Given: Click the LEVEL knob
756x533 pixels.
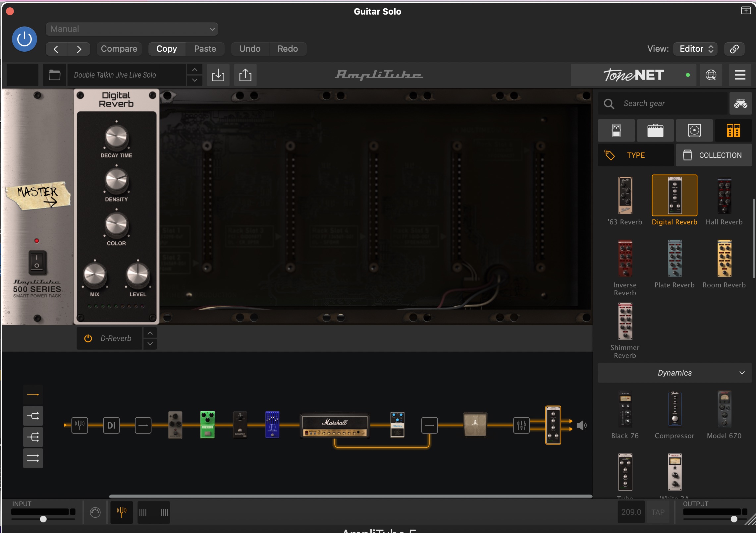Looking at the screenshot, I should [x=138, y=275].
